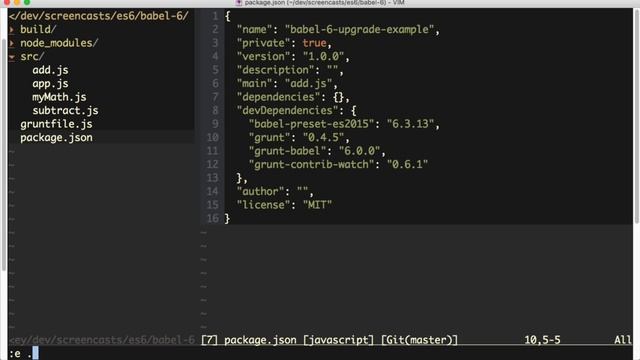Click line number 1 in gutter
The width and height of the screenshot is (640, 360).
[x=215, y=16]
